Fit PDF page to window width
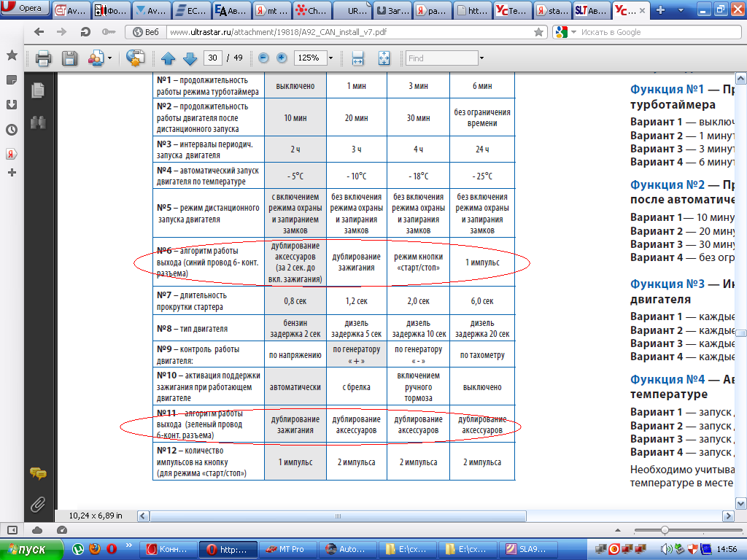This screenshot has width=747, height=560. 357,58
